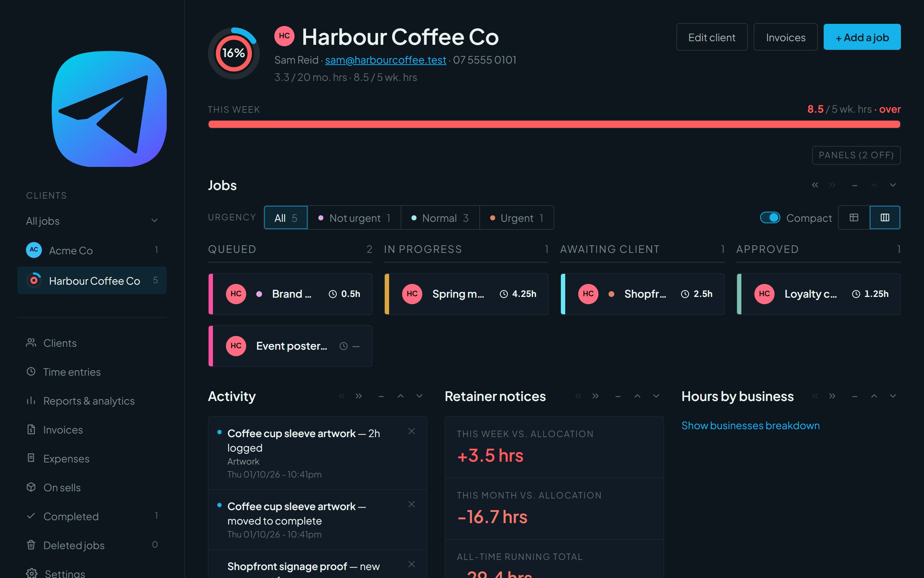Image resolution: width=924 pixels, height=578 pixels.
Task: Filter jobs by Normal urgency
Action: [x=440, y=218]
